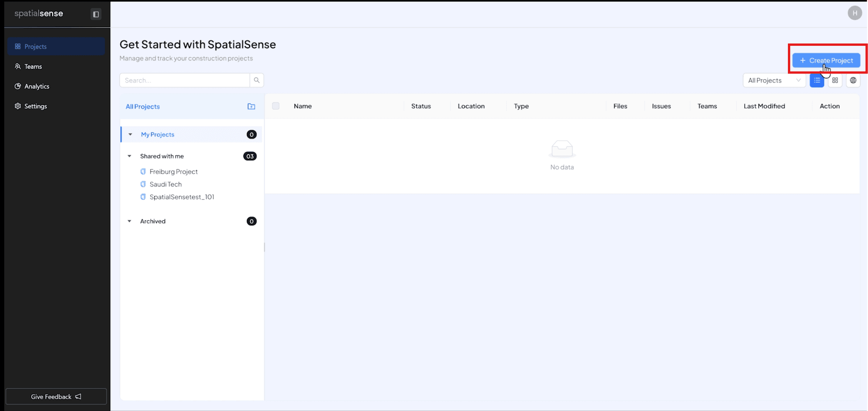Click the magnifier search icon
The image size is (868, 411).
click(x=256, y=80)
